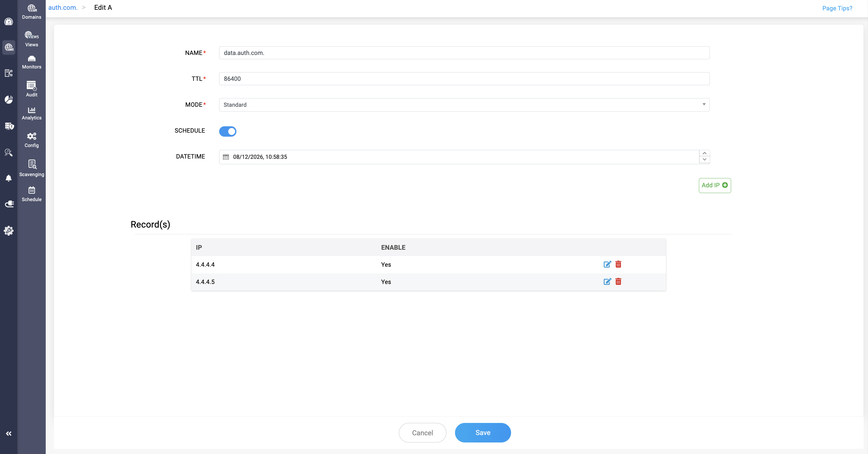Delete the 4.4.4.4 record
This screenshot has width=868, height=454.
(618, 264)
